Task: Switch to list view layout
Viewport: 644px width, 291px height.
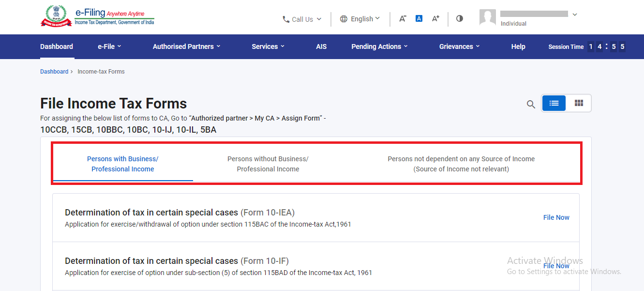Action: tap(554, 103)
